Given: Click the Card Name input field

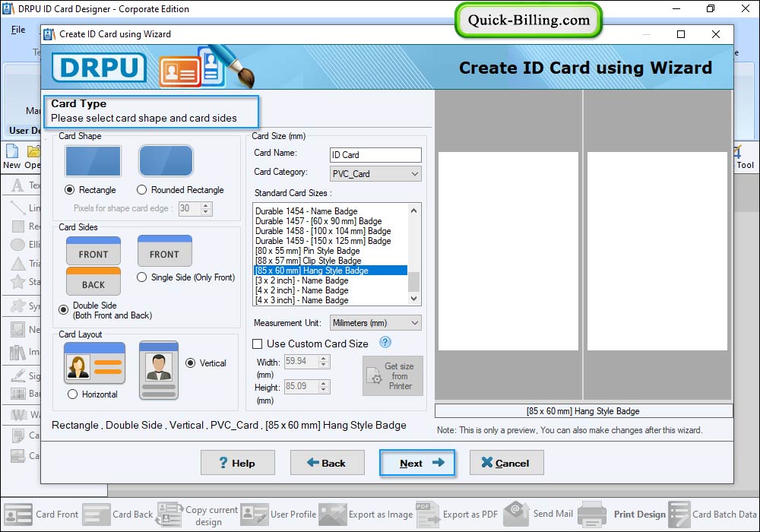Looking at the screenshot, I should point(375,154).
